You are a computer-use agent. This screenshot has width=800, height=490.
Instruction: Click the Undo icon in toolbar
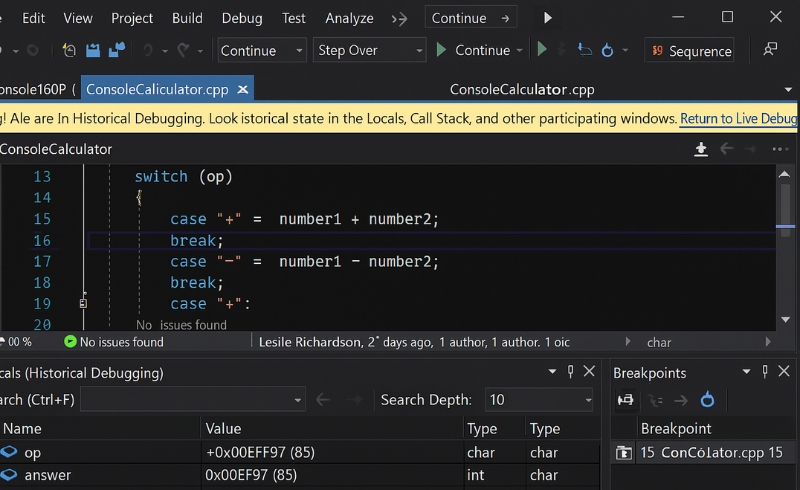(148, 50)
